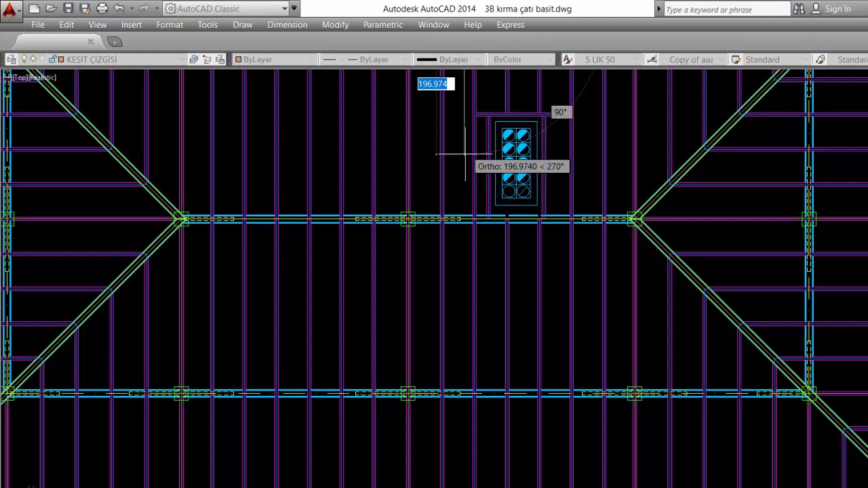Open the File menu
This screenshot has height=488, width=868.
[38, 24]
